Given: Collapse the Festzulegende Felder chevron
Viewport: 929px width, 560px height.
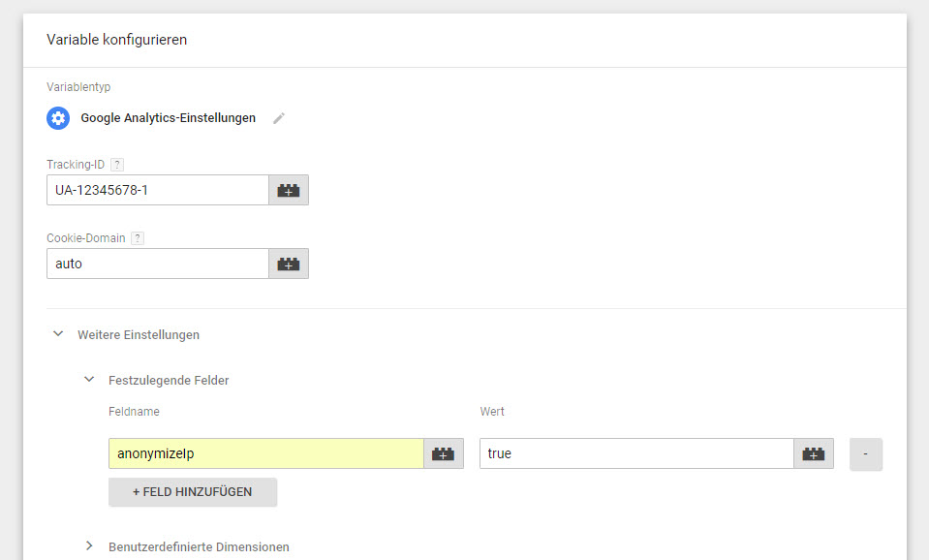Looking at the screenshot, I should coord(89,381).
